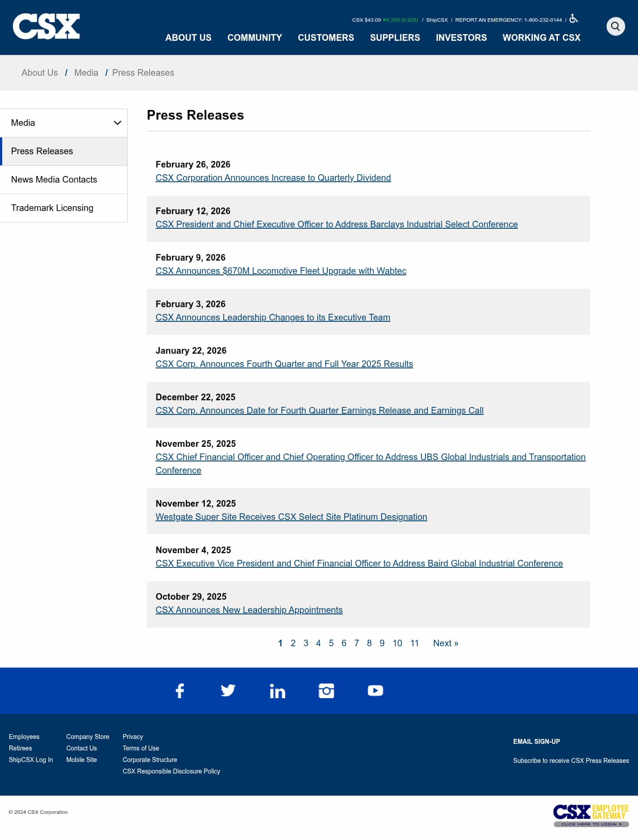
Task: Go to Media breadcrumb
Action: pos(86,73)
